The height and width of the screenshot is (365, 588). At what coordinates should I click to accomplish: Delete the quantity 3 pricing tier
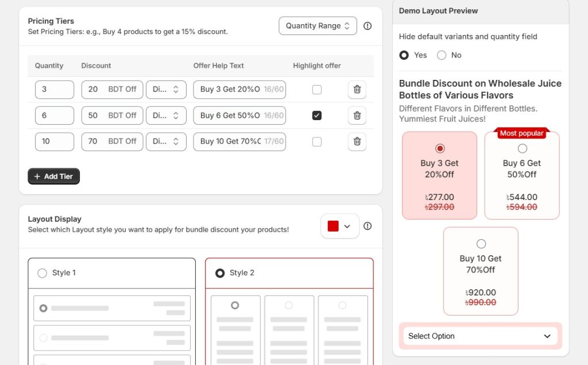coord(357,90)
